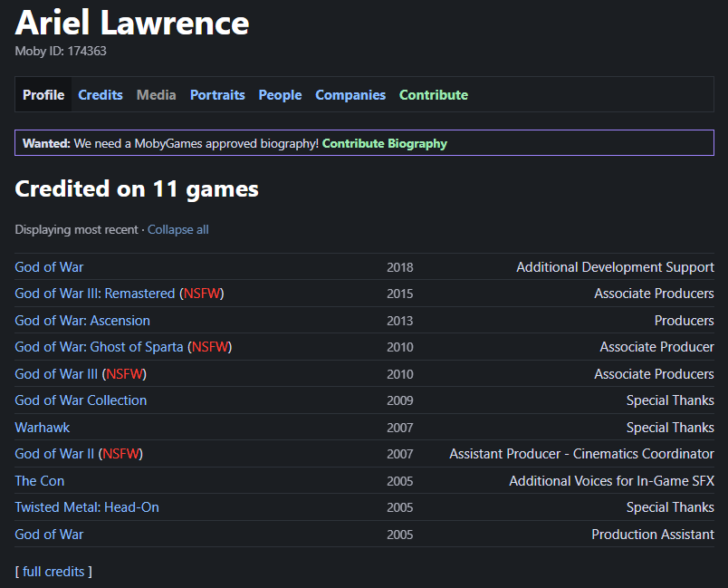Open the Warhawk game link

(43, 428)
